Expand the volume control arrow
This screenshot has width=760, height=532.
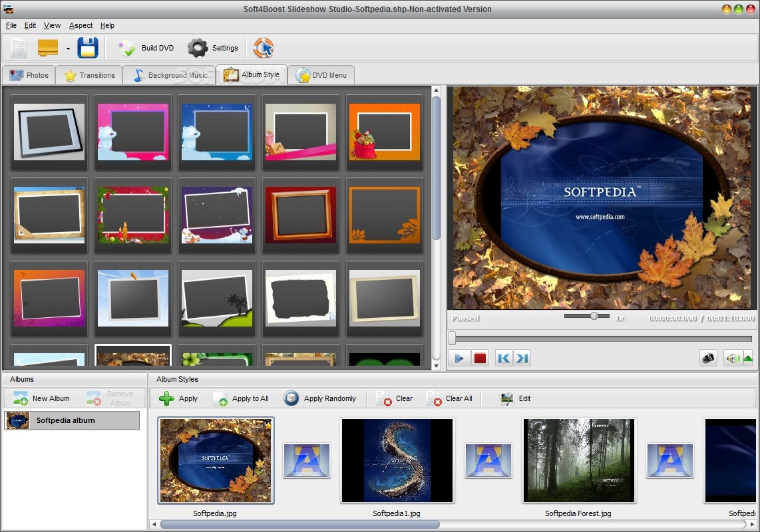(748, 358)
